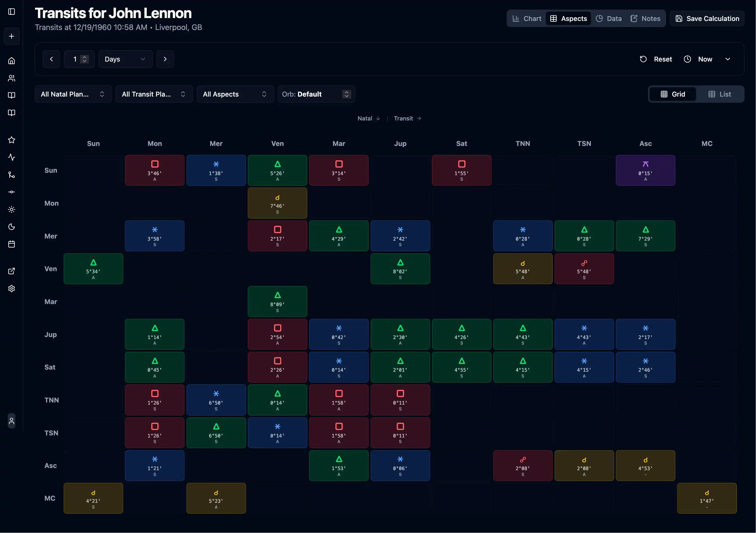Viewport: 756px width, 533px height.
Task: Switch to Grid view
Action: click(673, 94)
